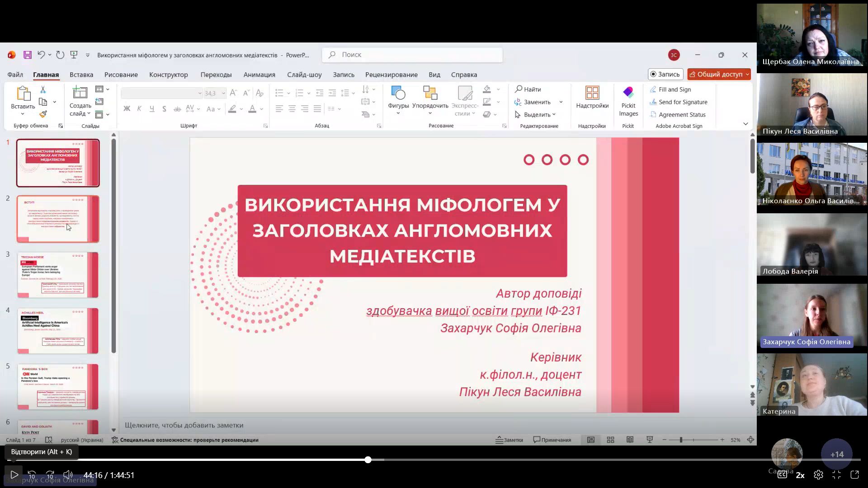Mute the video using the speaker icon
The image size is (868, 488).
point(68,475)
